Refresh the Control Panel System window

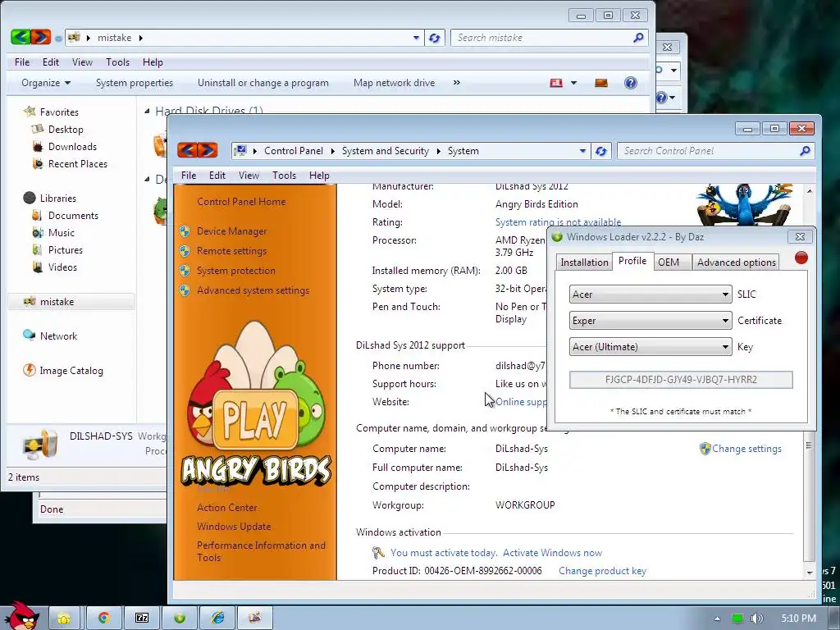[601, 151]
